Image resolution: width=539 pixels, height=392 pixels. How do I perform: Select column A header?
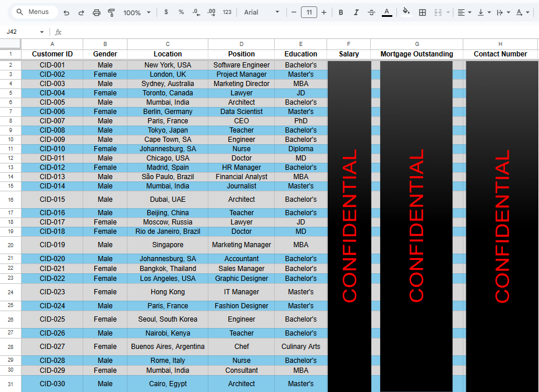point(52,44)
